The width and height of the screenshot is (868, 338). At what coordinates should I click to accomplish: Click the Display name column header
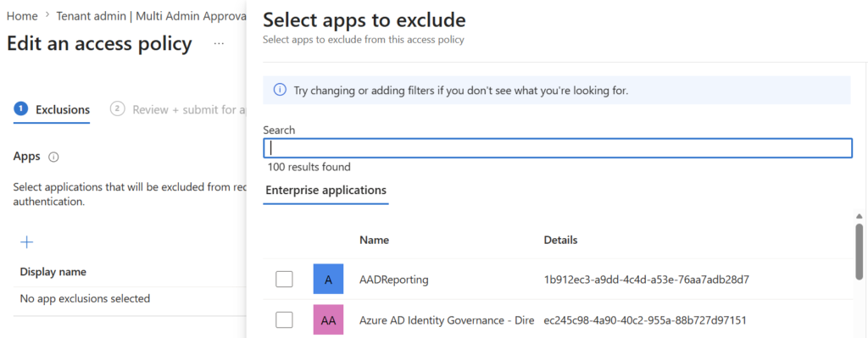[53, 272]
